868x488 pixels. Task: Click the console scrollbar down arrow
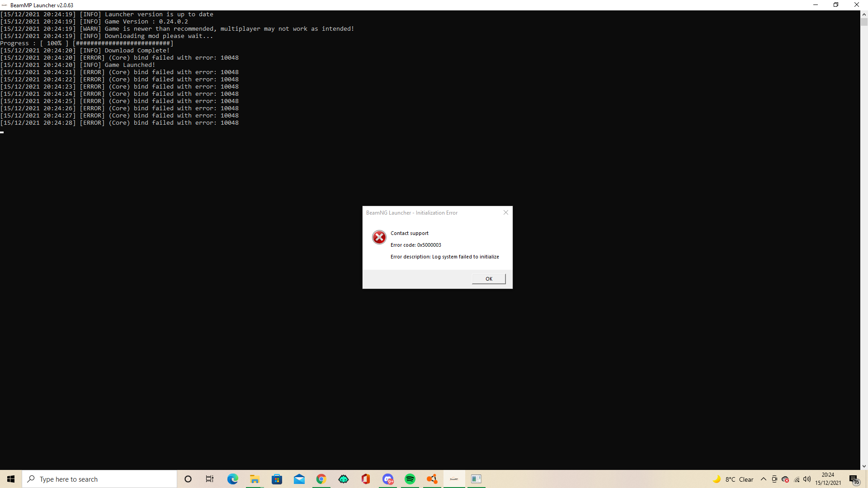pyautogui.click(x=864, y=466)
